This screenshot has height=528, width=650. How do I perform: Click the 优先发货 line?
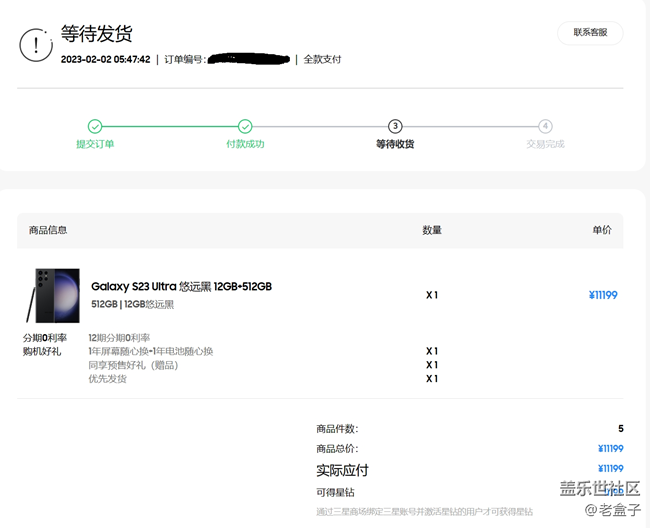107,379
